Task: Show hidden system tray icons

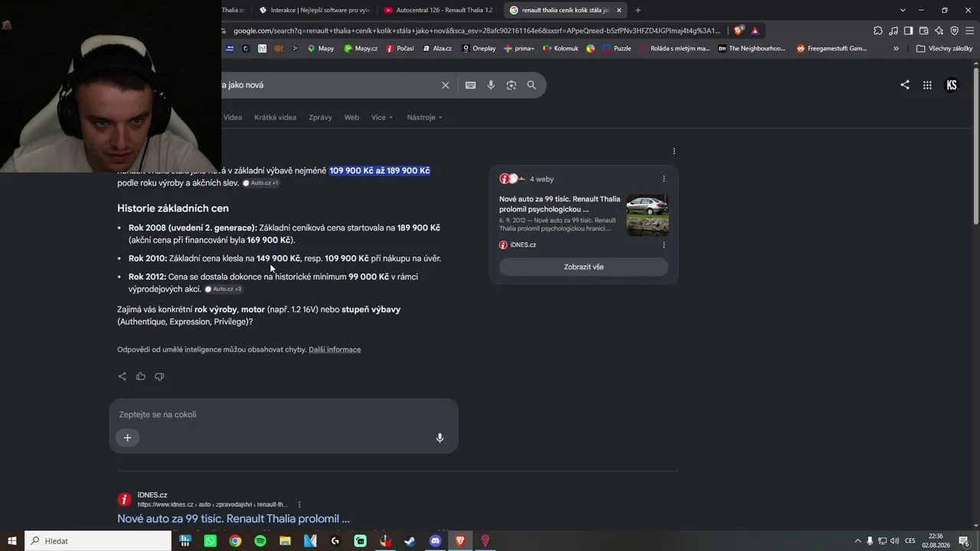Action: coord(857,541)
